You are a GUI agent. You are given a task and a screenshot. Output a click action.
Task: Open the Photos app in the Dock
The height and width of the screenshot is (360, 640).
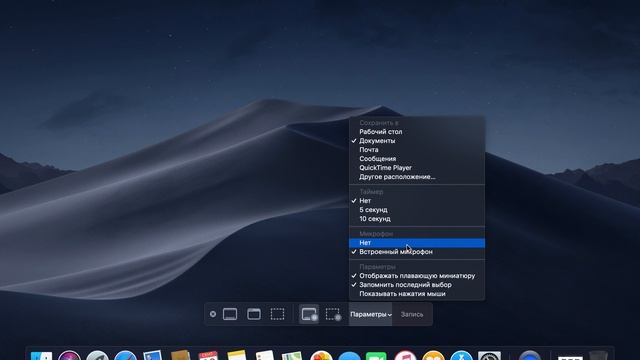pos(321,356)
